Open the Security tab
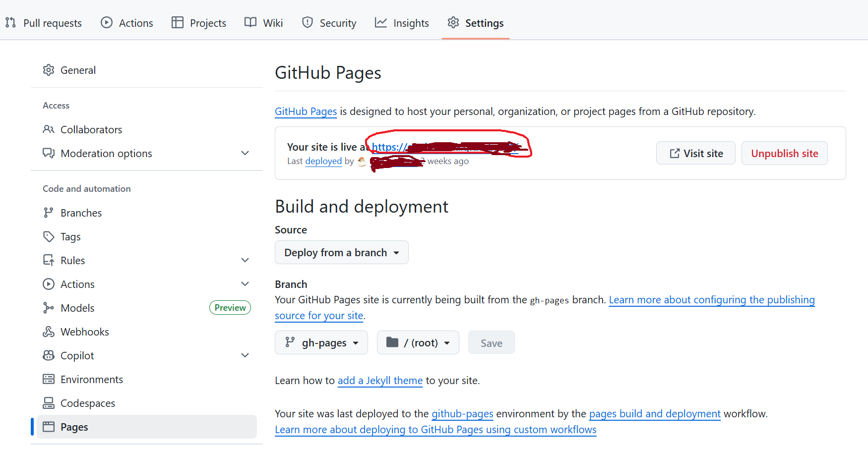The height and width of the screenshot is (449, 868). pos(329,23)
